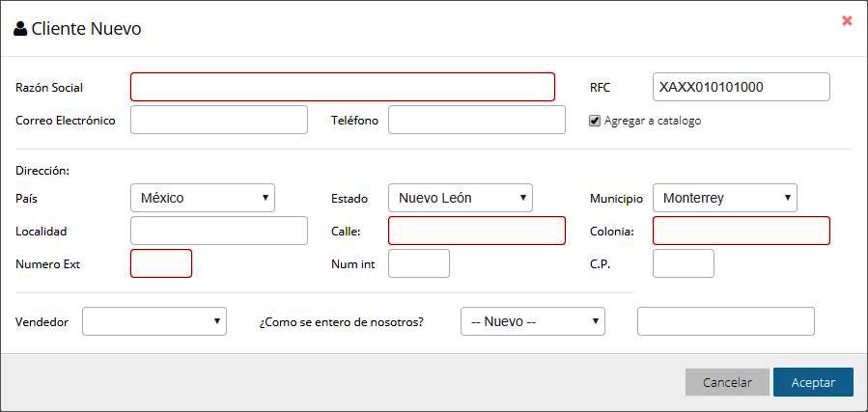Close the Cliente Nuevo dialog with X
Image resolution: width=868 pixels, height=412 pixels.
(x=847, y=21)
